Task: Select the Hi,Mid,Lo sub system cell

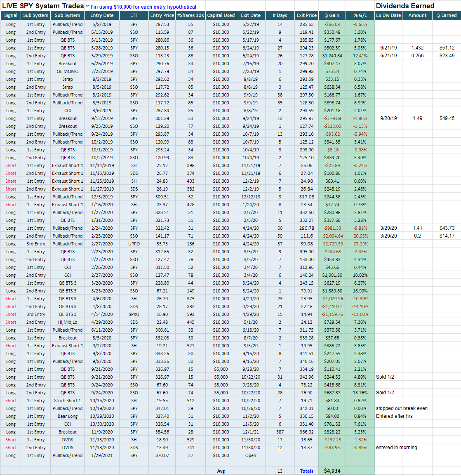Action: tap(68, 322)
